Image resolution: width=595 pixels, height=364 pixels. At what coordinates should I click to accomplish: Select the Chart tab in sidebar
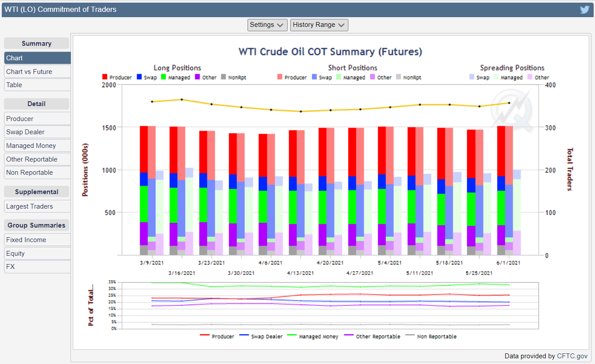coord(37,58)
